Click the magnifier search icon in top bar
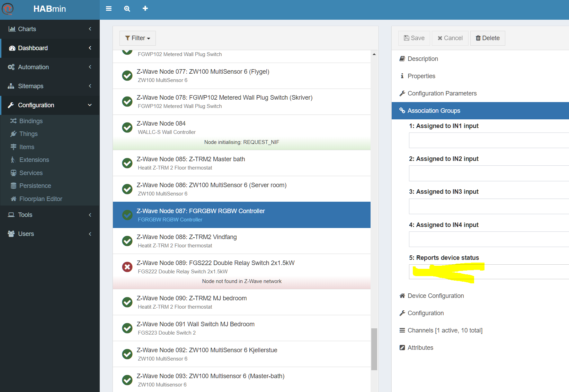The image size is (569, 392). [127, 9]
